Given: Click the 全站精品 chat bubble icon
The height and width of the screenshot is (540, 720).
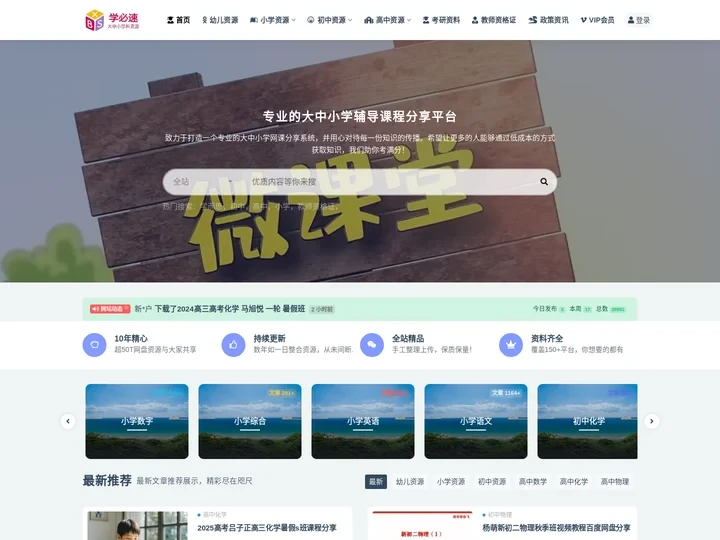Looking at the screenshot, I should [x=372, y=345].
